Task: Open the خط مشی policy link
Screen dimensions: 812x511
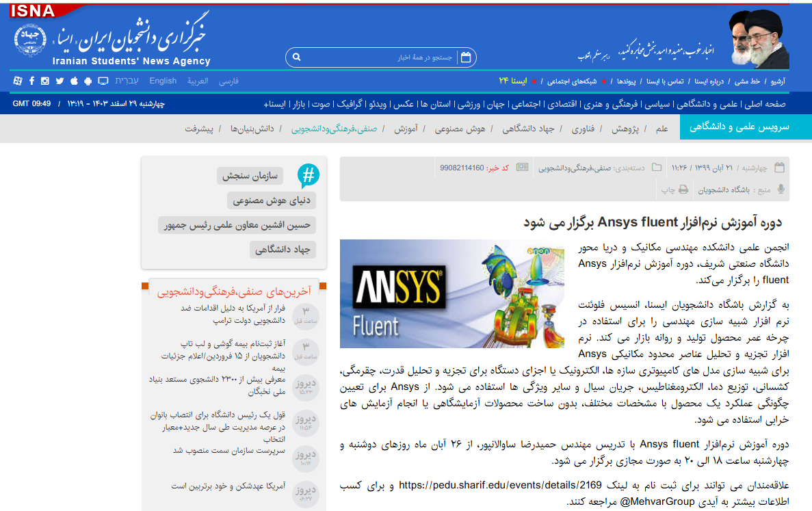Action: click(x=747, y=81)
